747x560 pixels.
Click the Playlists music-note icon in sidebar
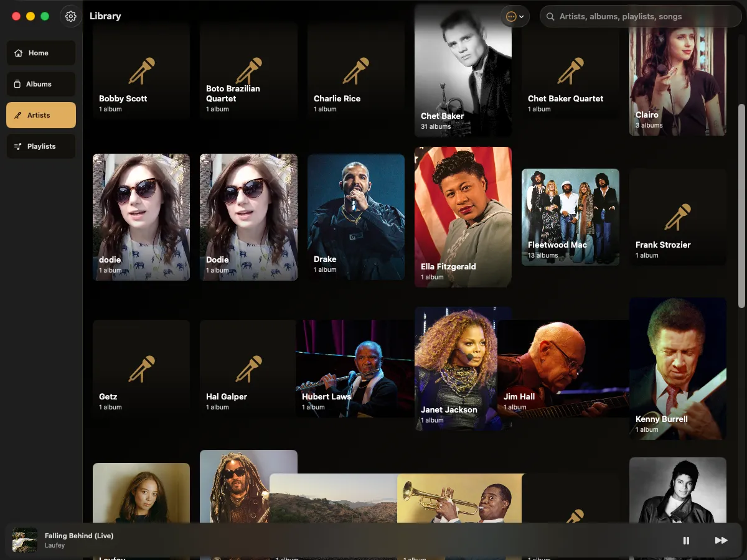click(x=18, y=146)
